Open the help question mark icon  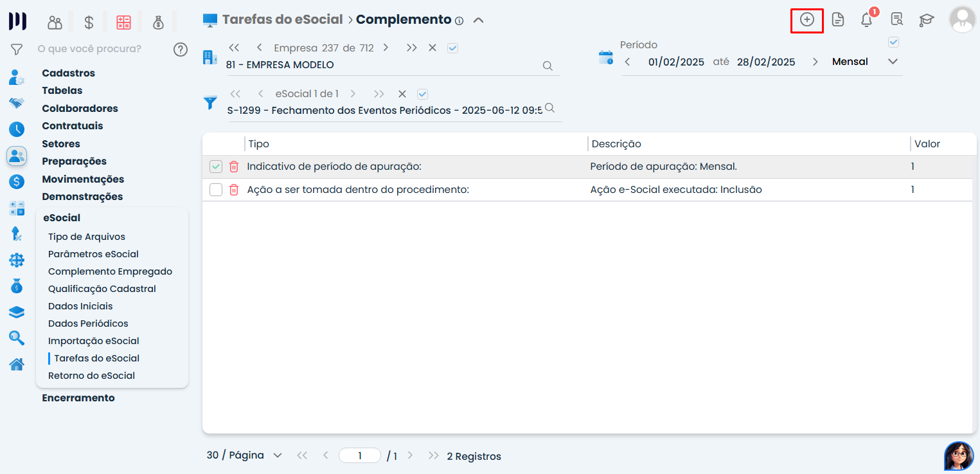tap(181, 49)
